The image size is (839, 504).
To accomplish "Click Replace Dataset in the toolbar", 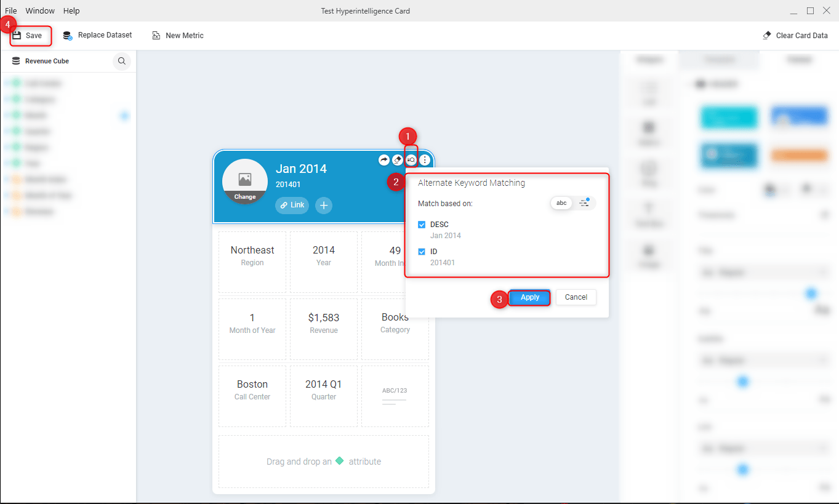I will point(98,35).
